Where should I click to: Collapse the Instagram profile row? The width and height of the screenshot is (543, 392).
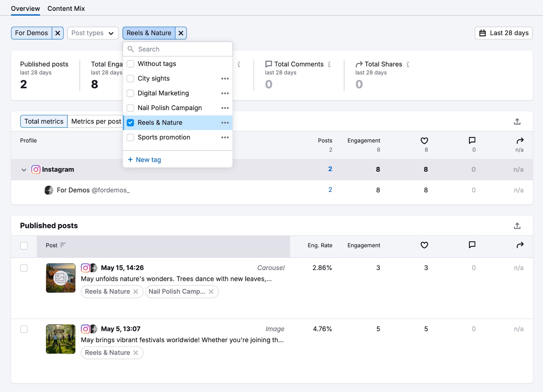[23, 170]
